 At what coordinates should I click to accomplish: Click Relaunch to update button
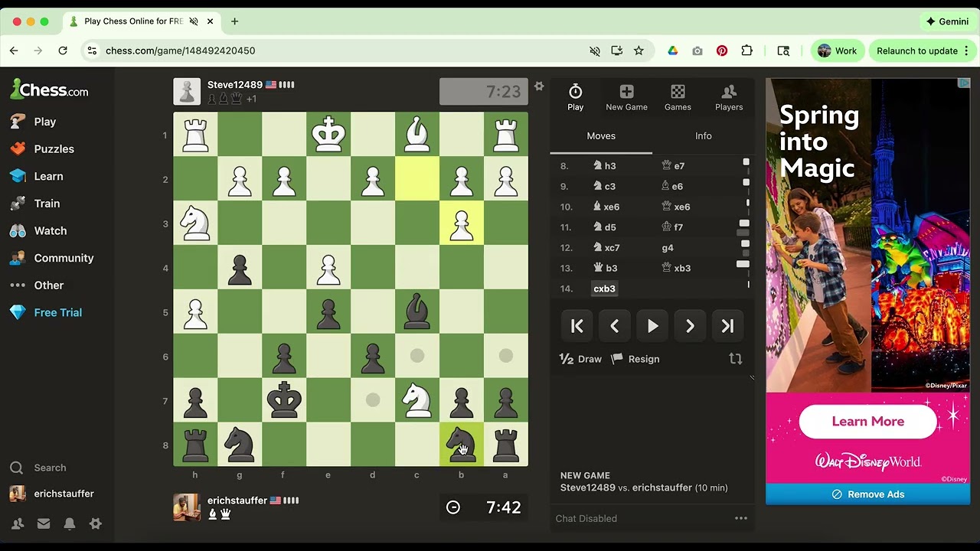[923, 51]
